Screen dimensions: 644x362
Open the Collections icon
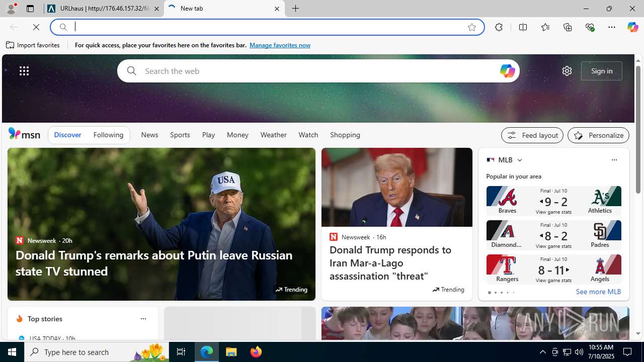point(568,27)
